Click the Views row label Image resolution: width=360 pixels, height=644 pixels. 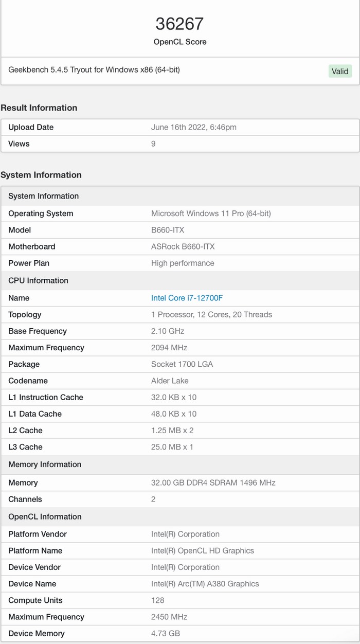coord(19,144)
